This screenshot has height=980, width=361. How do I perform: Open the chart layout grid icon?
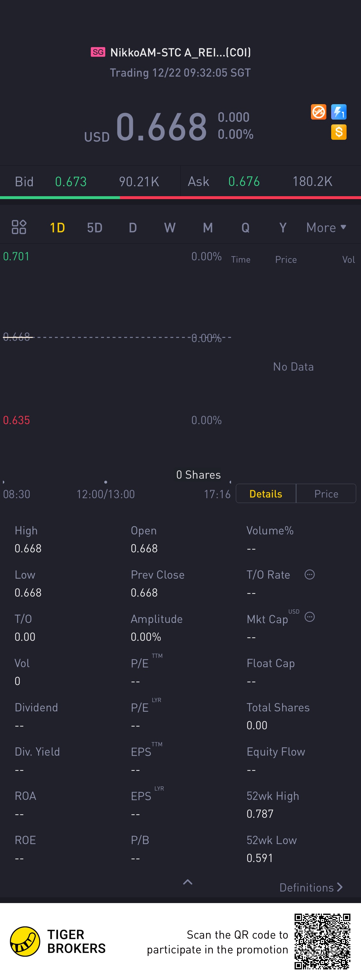coord(19,227)
